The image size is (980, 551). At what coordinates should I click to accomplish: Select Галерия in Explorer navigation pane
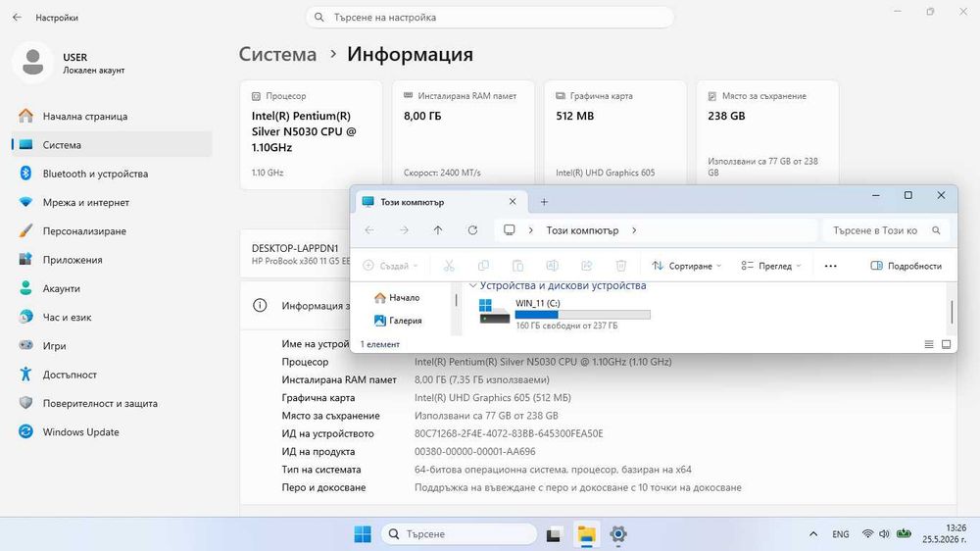pyautogui.click(x=398, y=321)
